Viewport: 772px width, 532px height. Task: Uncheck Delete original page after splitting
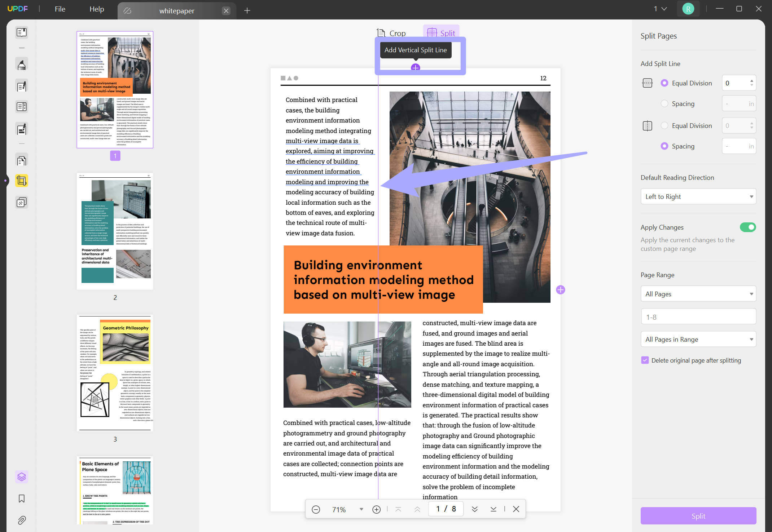tap(645, 360)
